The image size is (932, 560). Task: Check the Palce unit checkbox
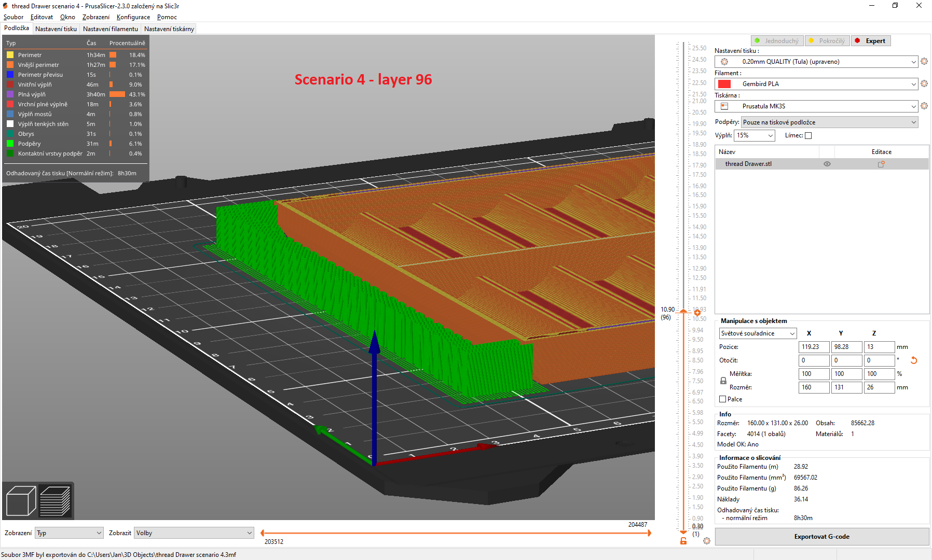722,399
